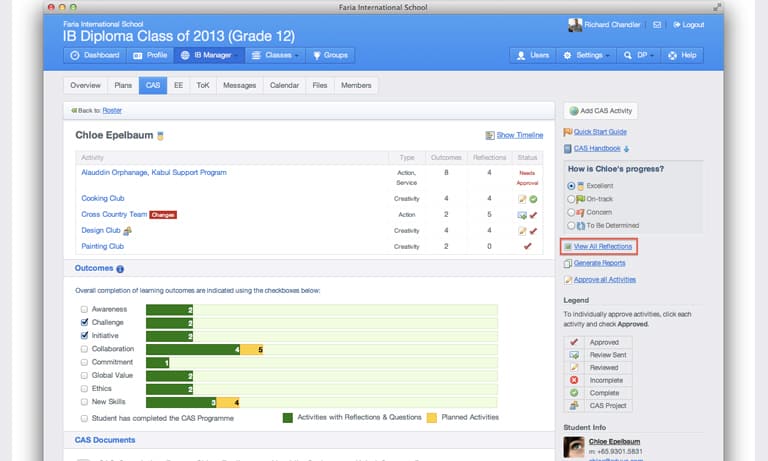Select the To Be Determined radio button
The image size is (768, 461).
571,226
